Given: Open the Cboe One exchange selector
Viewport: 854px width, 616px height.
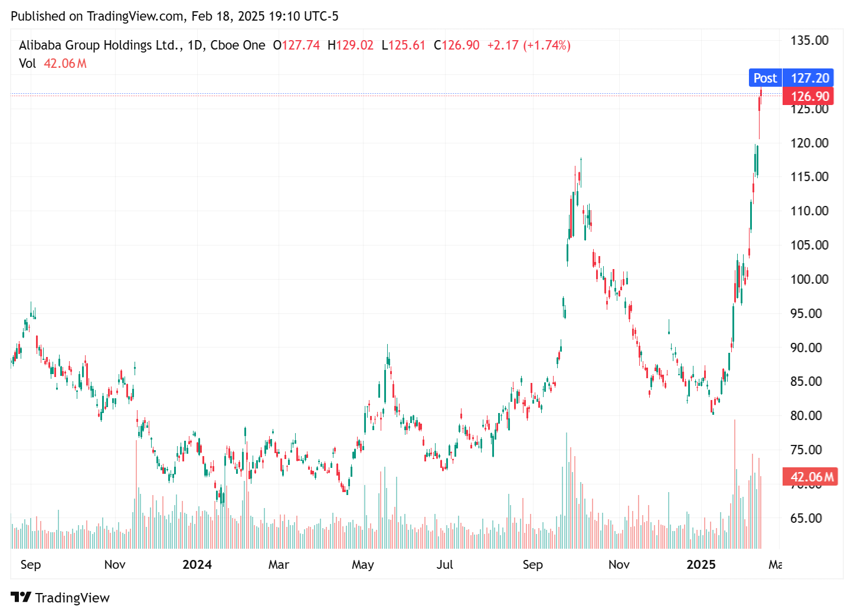Looking at the screenshot, I should (238, 45).
